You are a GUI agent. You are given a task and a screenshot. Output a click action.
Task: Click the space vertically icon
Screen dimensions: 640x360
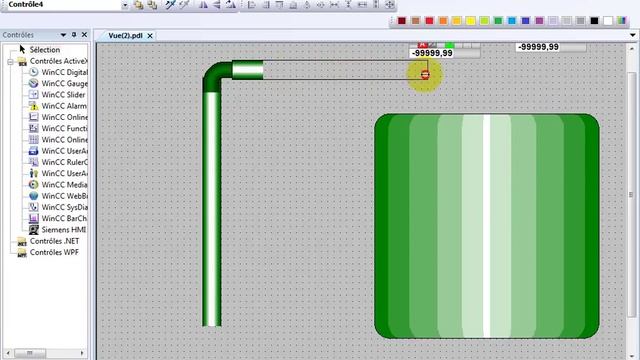pos(348,5)
